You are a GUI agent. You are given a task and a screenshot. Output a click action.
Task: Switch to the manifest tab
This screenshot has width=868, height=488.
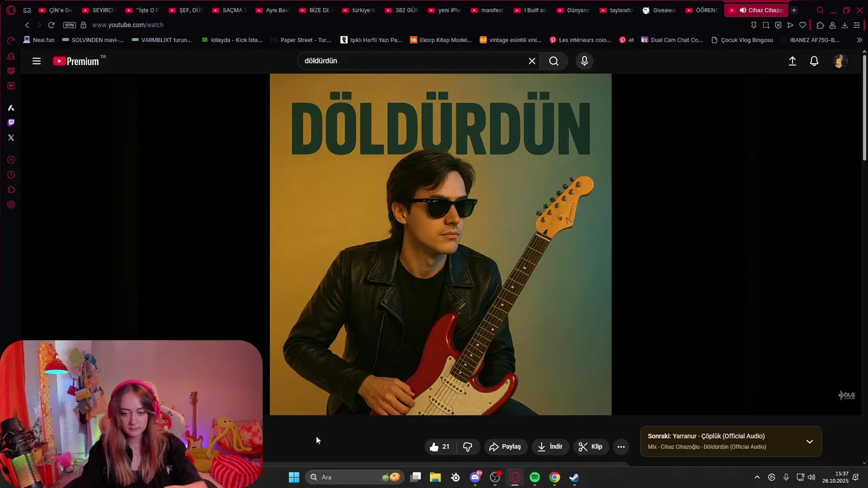(x=487, y=10)
